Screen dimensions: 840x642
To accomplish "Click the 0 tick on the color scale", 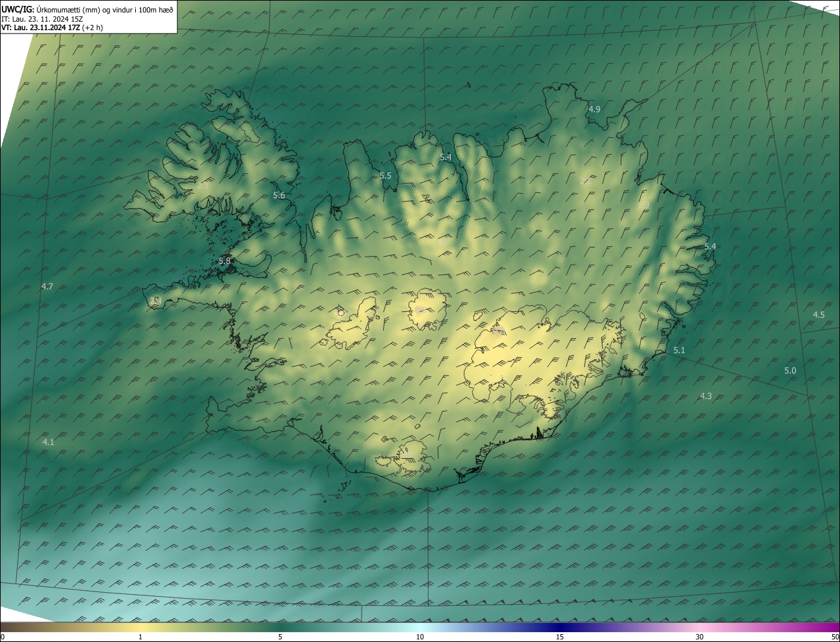I will (3, 637).
